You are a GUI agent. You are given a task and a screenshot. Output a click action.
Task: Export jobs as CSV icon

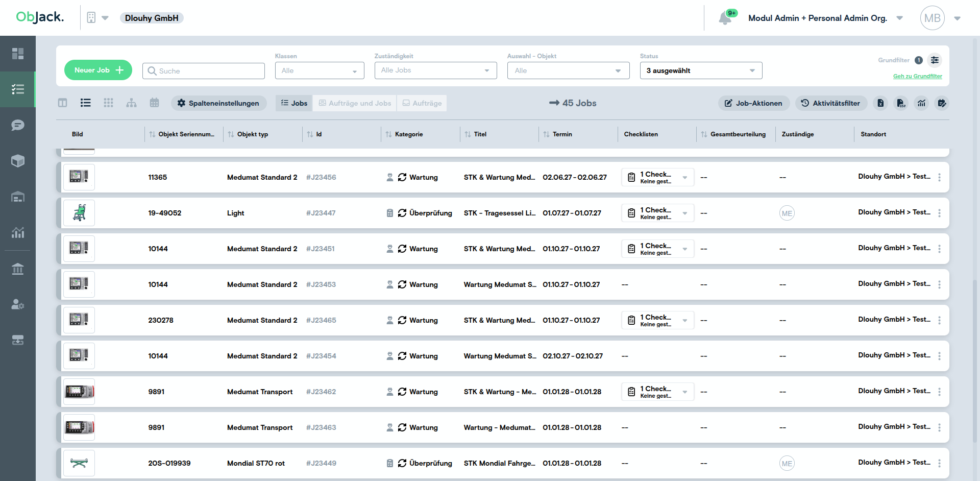coord(901,103)
